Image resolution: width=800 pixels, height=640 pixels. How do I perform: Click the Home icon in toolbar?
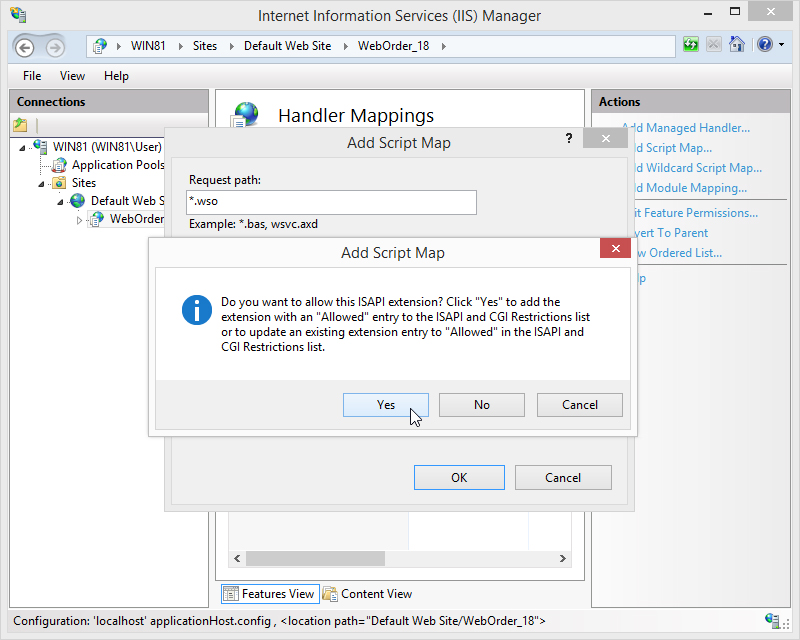coord(737,44)
